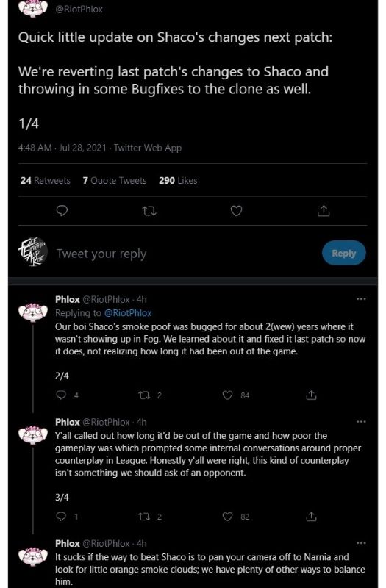Click the blue Reply button
386x588 pixels.
click(x=343, y=253)
